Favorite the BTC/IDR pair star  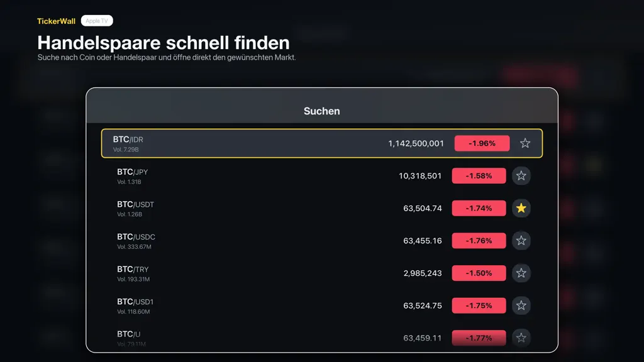525,143
